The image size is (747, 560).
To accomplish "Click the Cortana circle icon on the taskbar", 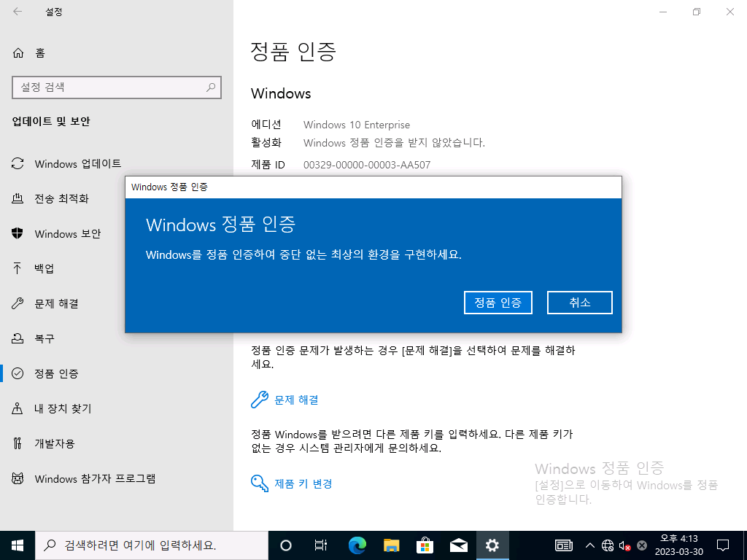I will pyautogui.click(x=286, y=545).
